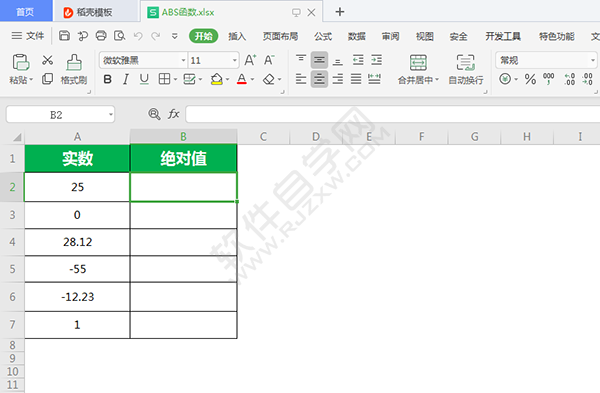Open font name dropdown 微软雅黑
This screenshot has width=600, height=393.
click(183, 60)
